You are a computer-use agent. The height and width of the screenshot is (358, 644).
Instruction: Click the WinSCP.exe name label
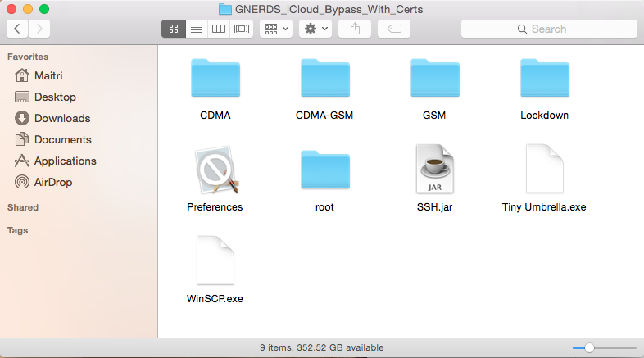(215, 298)
